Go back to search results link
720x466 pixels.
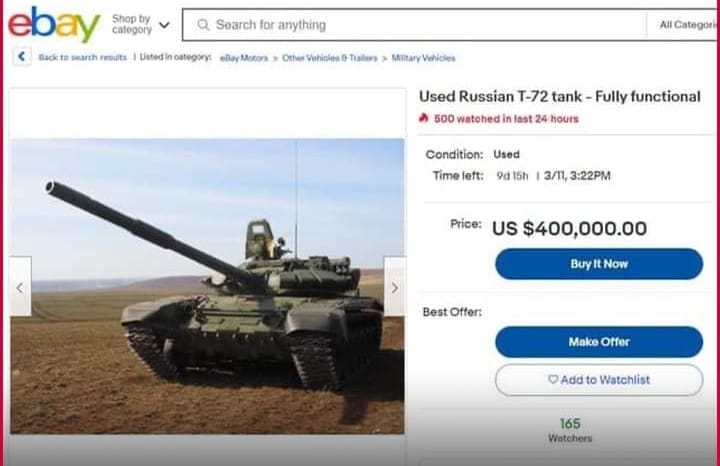[x=82, y=58]
